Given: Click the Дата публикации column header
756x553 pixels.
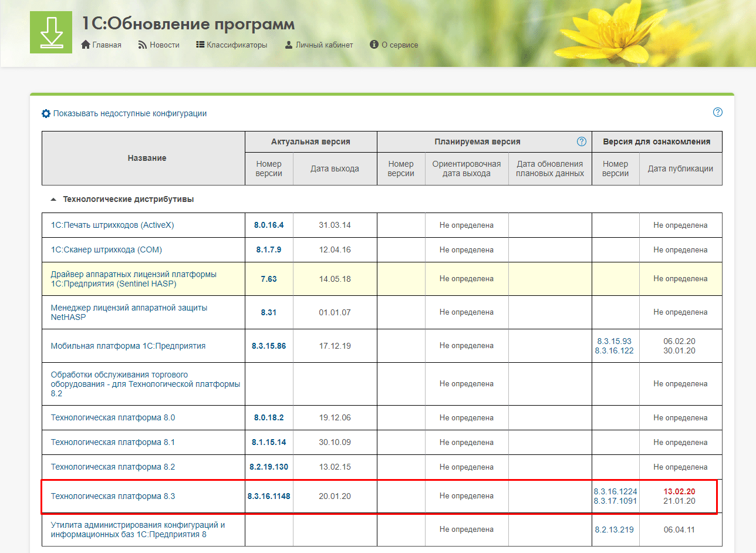Looking at the screenshot, I should click(680, 168).
